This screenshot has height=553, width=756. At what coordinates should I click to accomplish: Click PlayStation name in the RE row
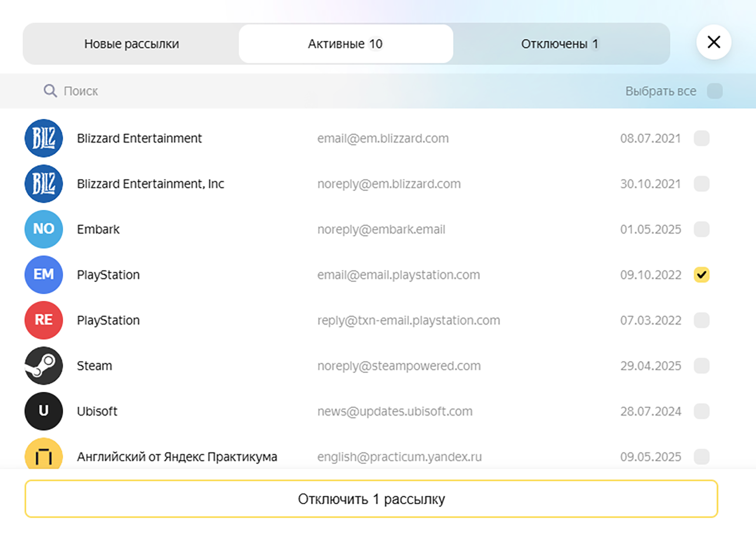tap(108, 320)
